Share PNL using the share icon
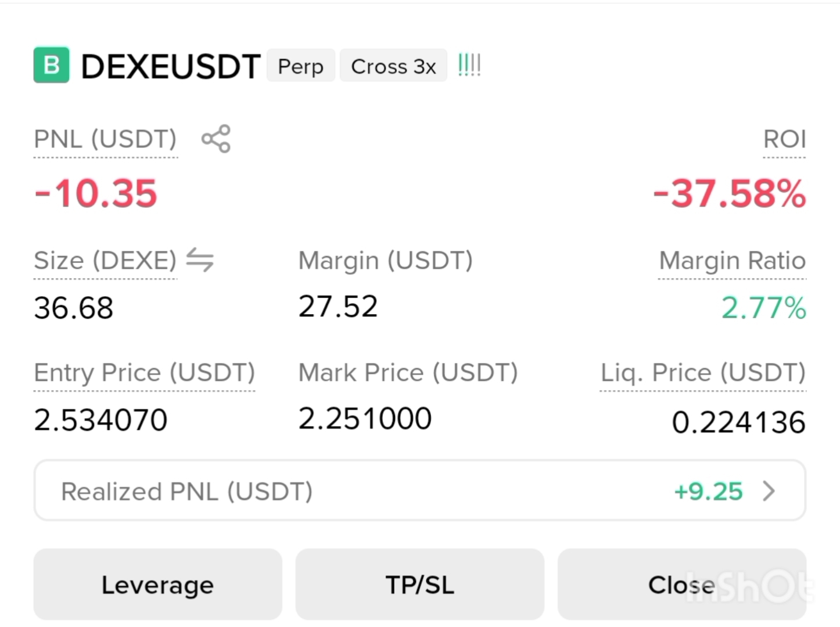The height and width of the screenshot is (627, 840). 216,139
